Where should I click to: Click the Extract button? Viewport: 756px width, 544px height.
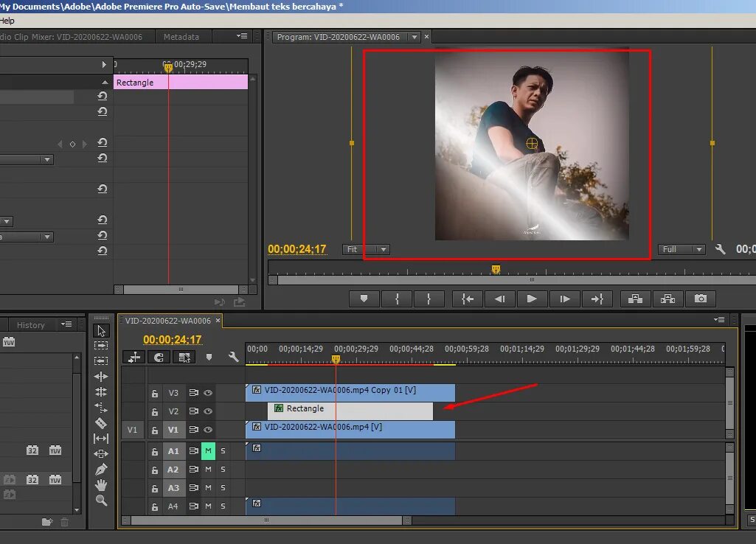click(667, 299)
